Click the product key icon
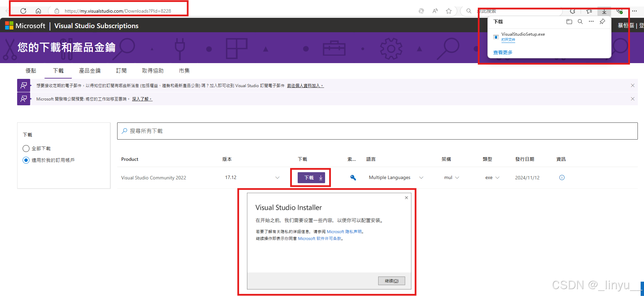 click(353, 177)
